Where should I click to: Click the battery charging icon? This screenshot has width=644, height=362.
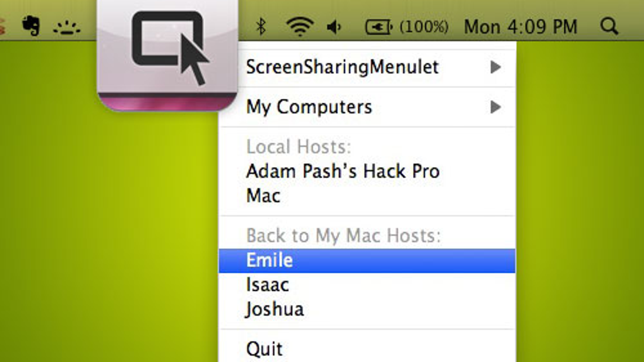point(378,27)
